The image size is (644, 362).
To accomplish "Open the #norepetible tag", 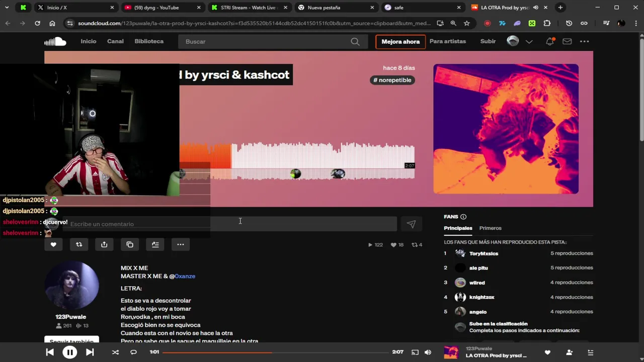I will [x=392, y=80].
